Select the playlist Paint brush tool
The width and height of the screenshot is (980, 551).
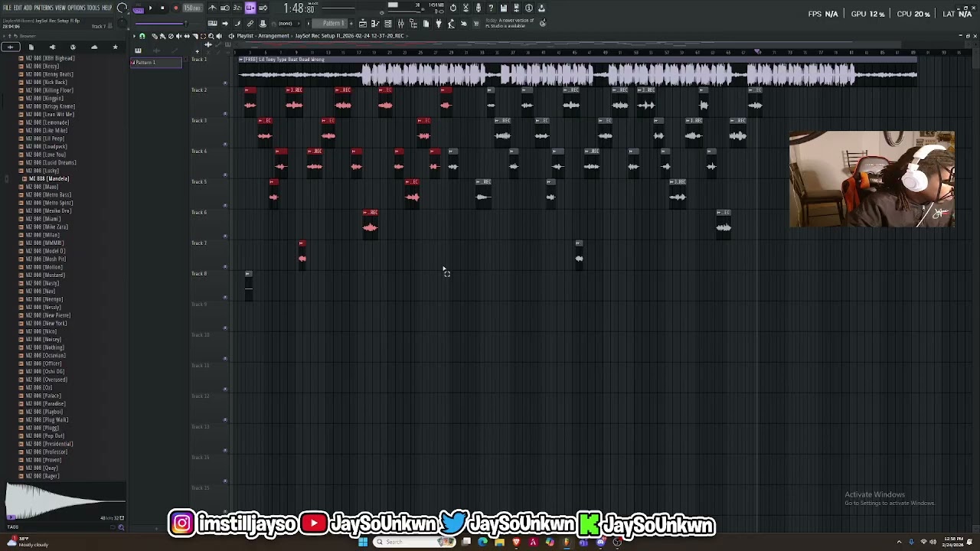click(x=162, y=36)
